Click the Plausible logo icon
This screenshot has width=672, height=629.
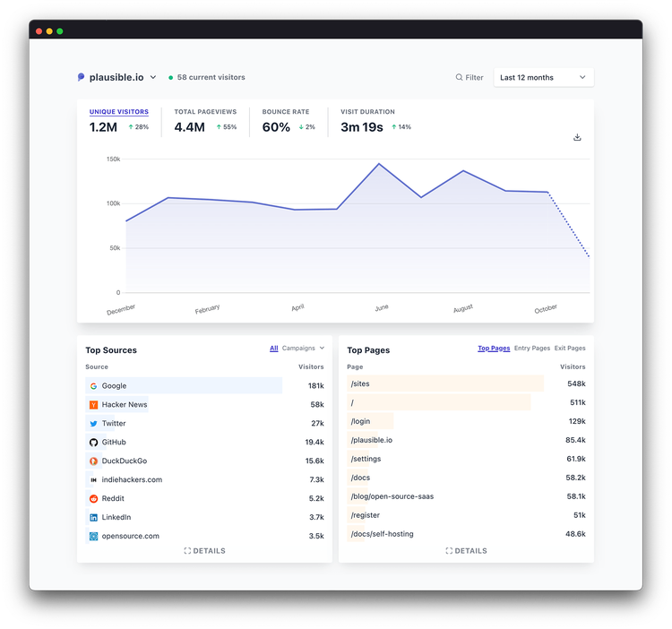coord(81,77)
